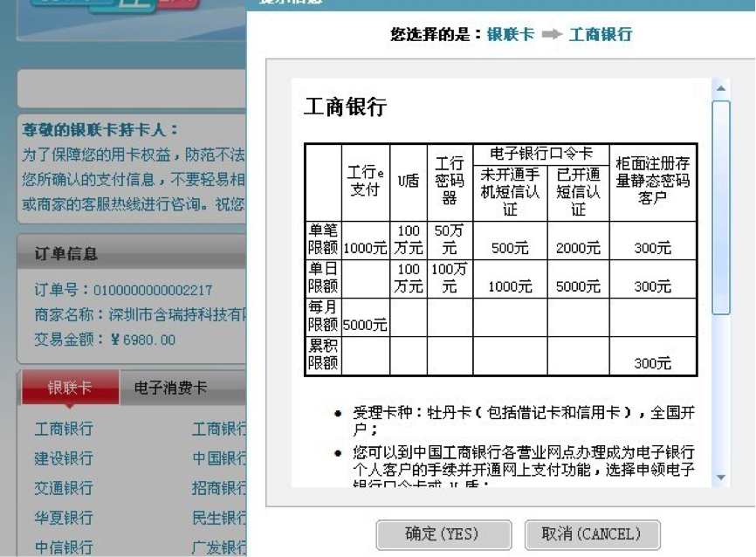Choose 华夏银行 bank link
The width and height of the screenshot is (756, 557).
[x=64, y=518]
